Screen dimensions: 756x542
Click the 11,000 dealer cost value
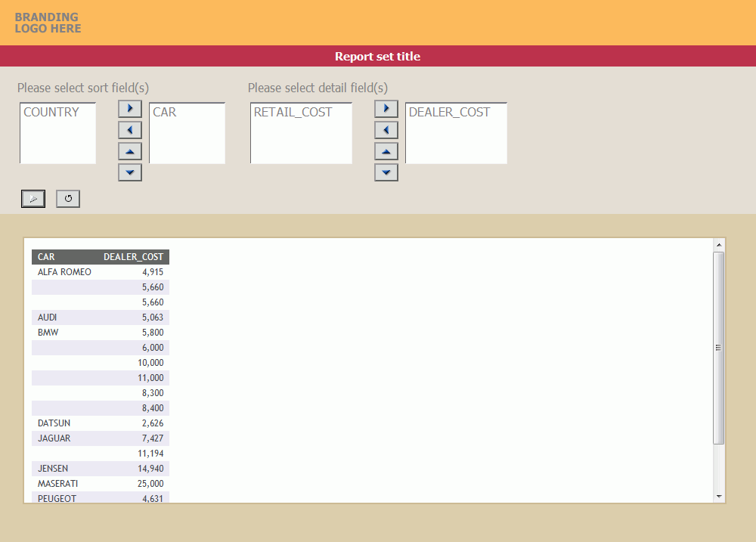150,377
